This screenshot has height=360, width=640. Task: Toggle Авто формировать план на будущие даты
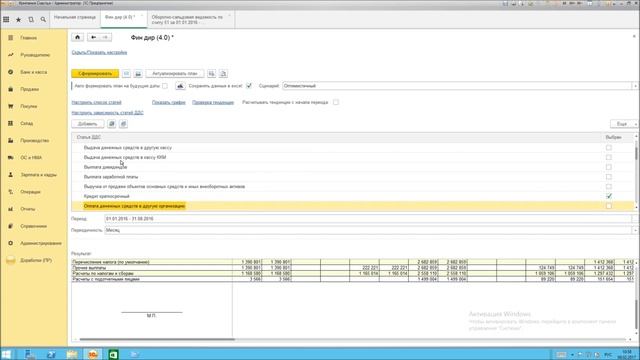(165, 86)
